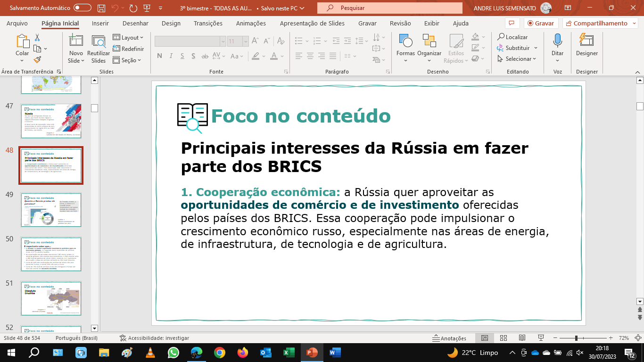
Task: Open the Apresentação de Slides tab
Action: tap(312, 23)
